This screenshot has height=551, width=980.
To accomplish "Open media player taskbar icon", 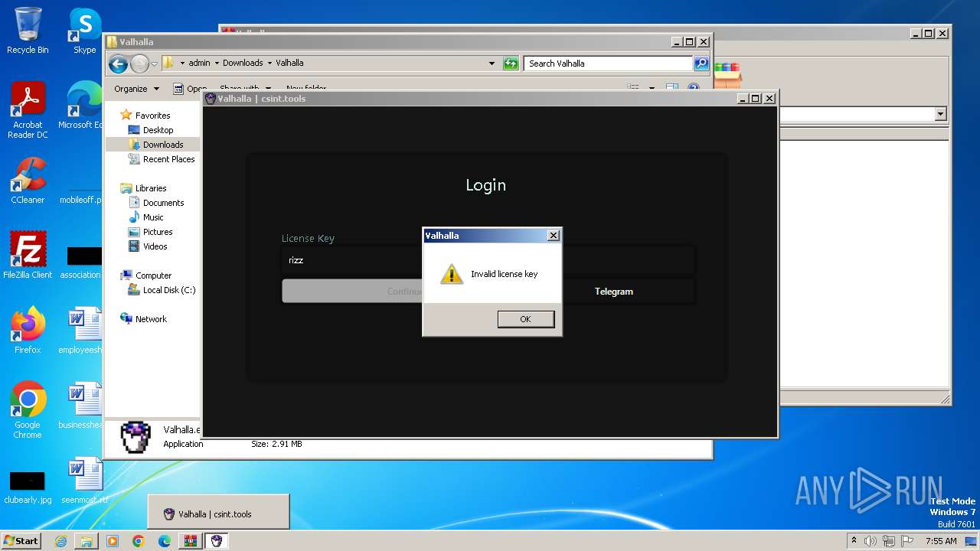I will [113, 541].
